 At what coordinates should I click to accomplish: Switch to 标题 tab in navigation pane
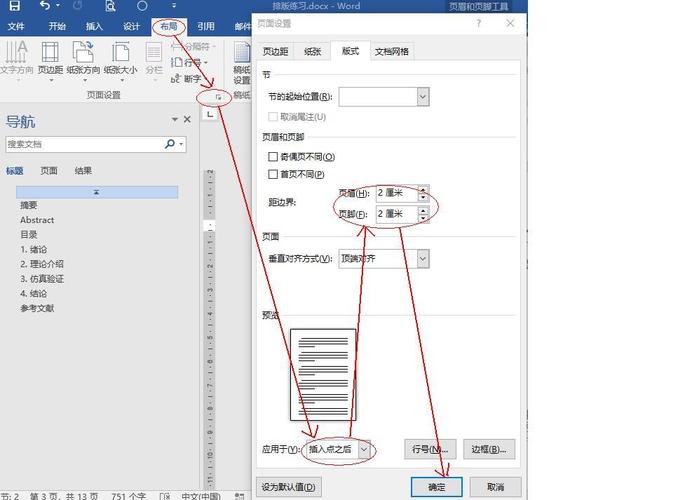click(15, 171)
